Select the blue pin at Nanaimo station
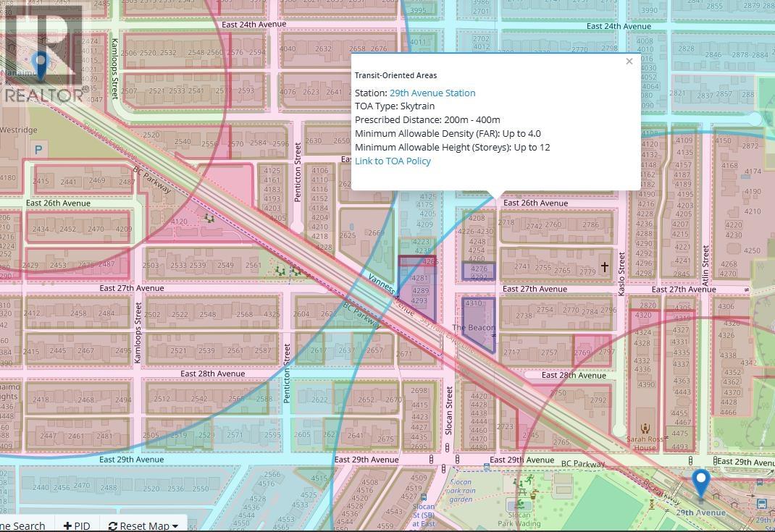The width and height of the screenshot is (775, 532). 40,66
